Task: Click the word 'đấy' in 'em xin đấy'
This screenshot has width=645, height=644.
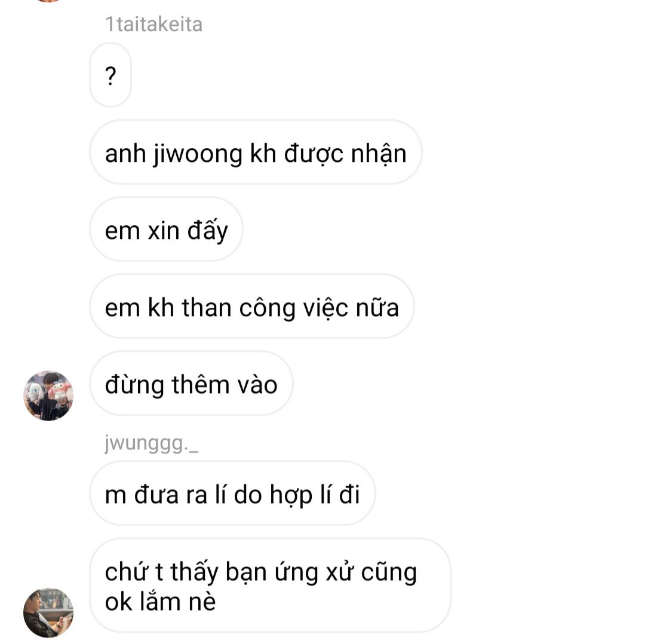Action: point(207,230)
